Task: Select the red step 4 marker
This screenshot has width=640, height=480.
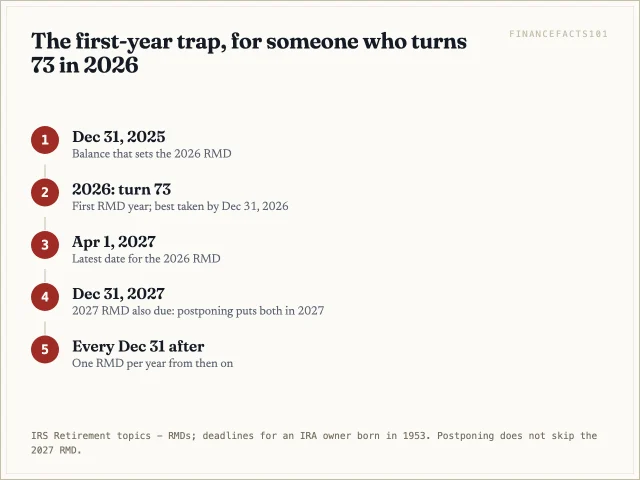Action: (x=45, y=297)
